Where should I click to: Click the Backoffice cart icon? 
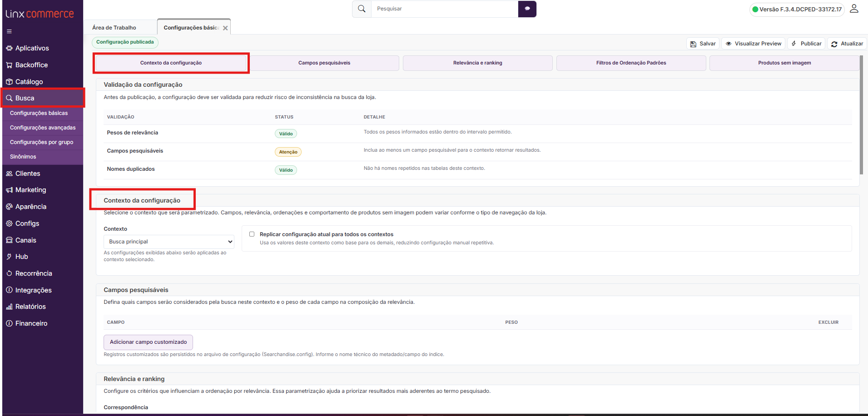[x=9, y=65]
